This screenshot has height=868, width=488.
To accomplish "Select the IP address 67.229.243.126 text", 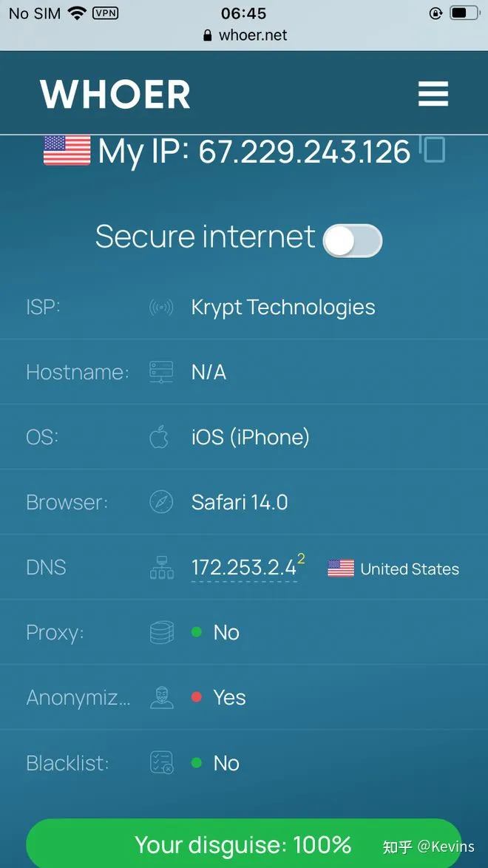I will click(304, 152).
